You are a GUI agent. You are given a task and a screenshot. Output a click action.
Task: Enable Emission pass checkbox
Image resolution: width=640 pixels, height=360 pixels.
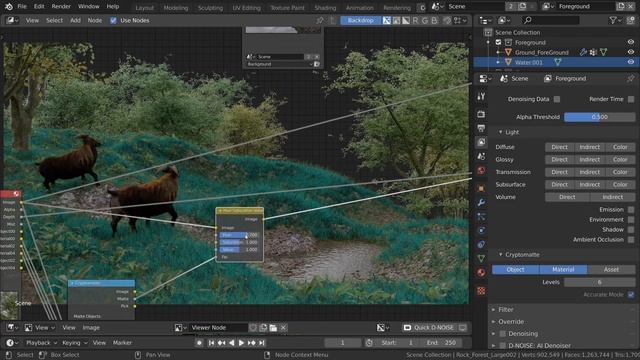tap(631, 209)
